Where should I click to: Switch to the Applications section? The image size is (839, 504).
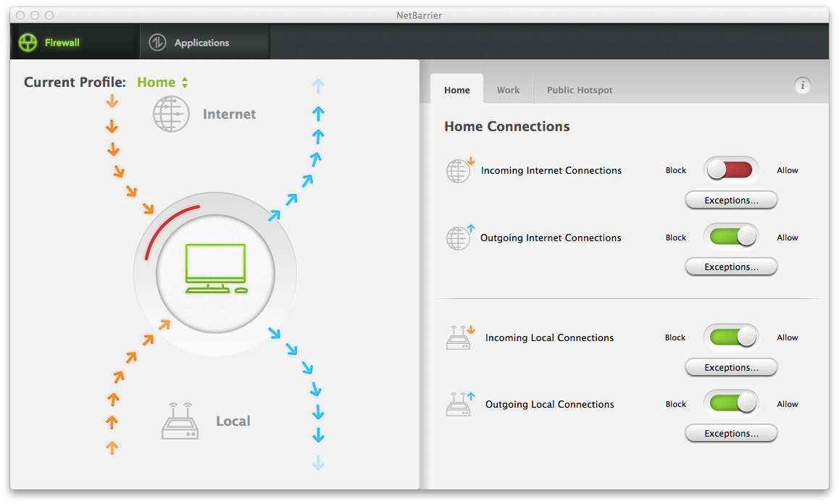tap(204, 42)
